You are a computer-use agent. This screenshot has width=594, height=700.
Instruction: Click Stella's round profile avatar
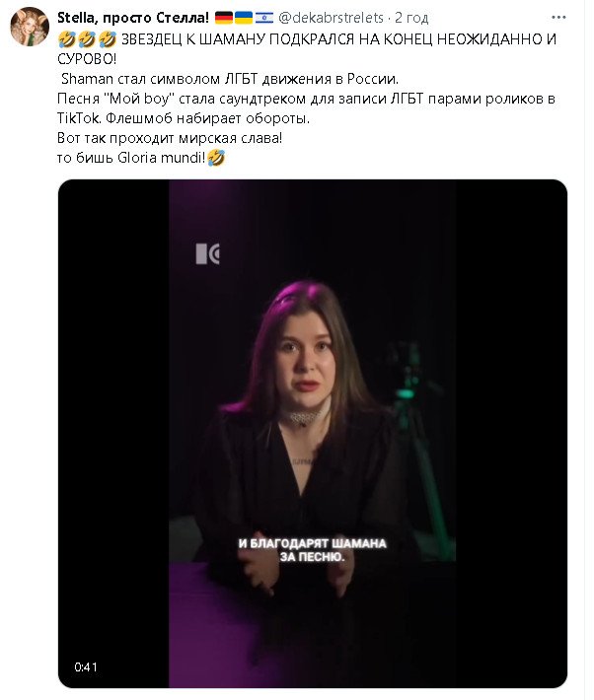pyautogui.click(x=30, y=27)
